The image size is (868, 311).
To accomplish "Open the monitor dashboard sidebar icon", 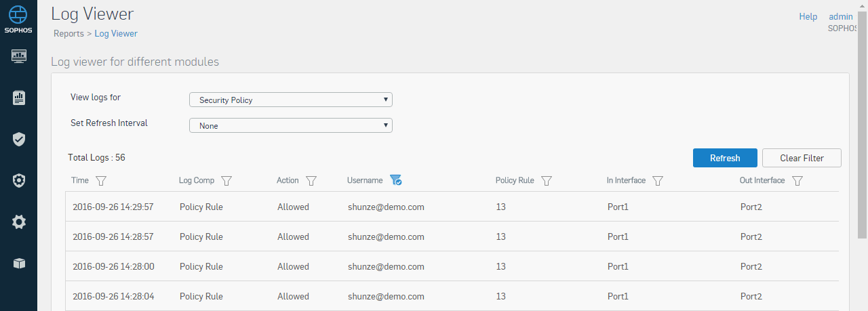I will click(19, 56).
